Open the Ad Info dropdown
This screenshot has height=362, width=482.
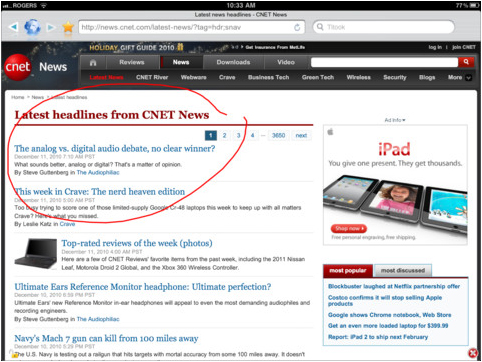395,120
